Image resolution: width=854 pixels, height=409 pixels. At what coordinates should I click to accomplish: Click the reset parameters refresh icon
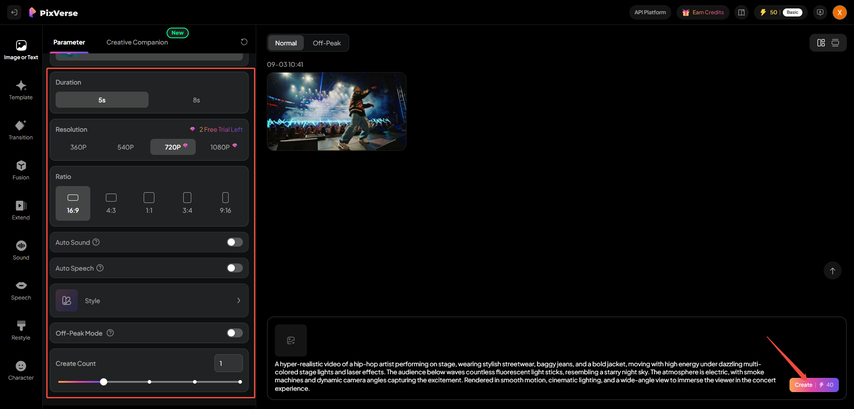[244, 42]
